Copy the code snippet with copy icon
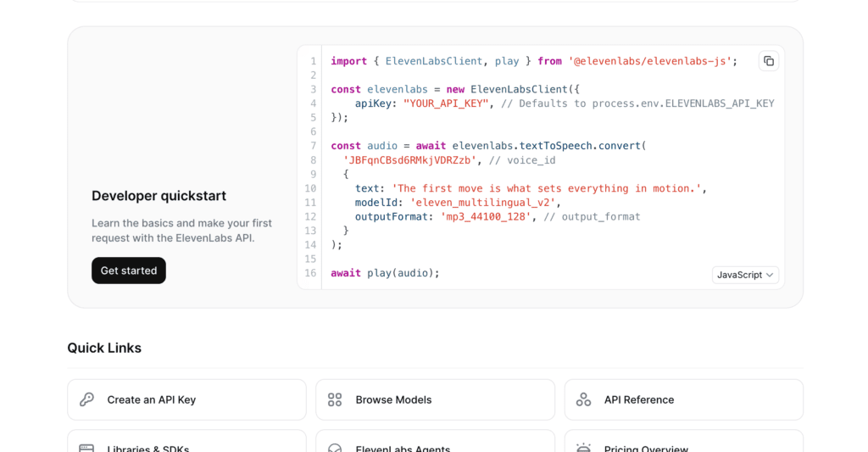The height and width of the screenshot is (452, 868). point(768,61)
